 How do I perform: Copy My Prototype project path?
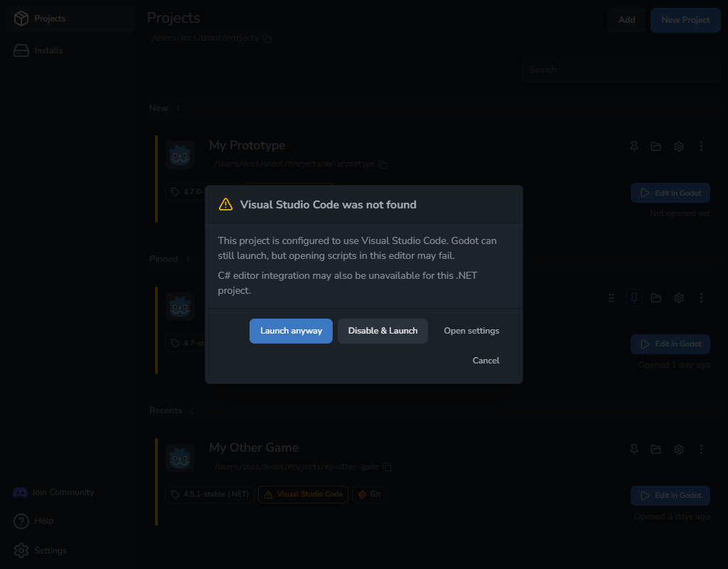(383, 164)
